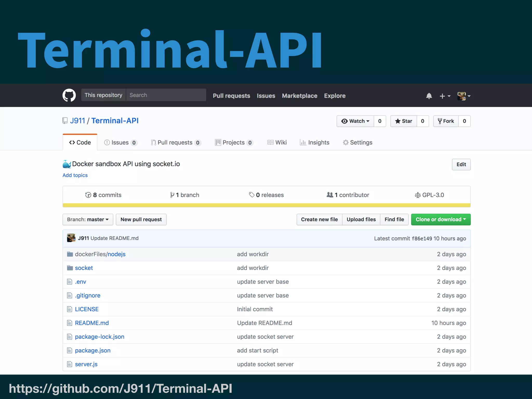Open the Terminal-API repository name link
The width and height of the screenshot is (532, 399).
pos(115,121)
